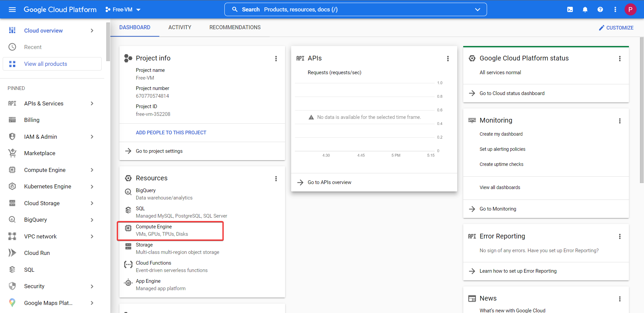Click the Marketplace cart icon
This screenshot has width=644, height=313.
click(x=12, y=153)
